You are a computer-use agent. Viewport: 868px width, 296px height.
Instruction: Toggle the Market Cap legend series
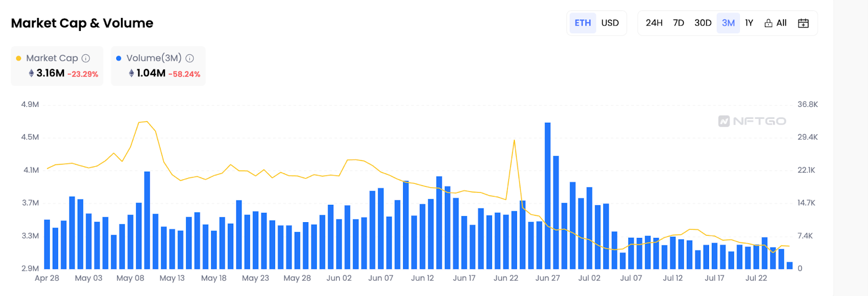click(52, 58)
